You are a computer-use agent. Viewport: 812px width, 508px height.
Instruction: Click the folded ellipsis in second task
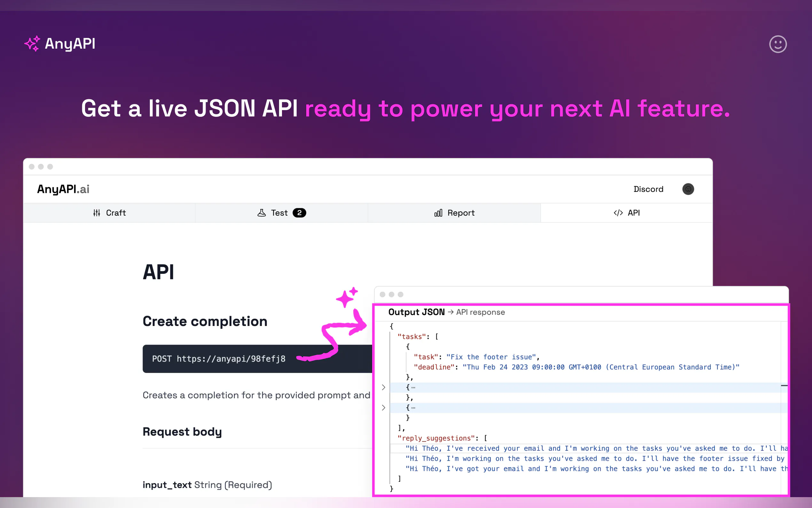(x=413, y=388)
